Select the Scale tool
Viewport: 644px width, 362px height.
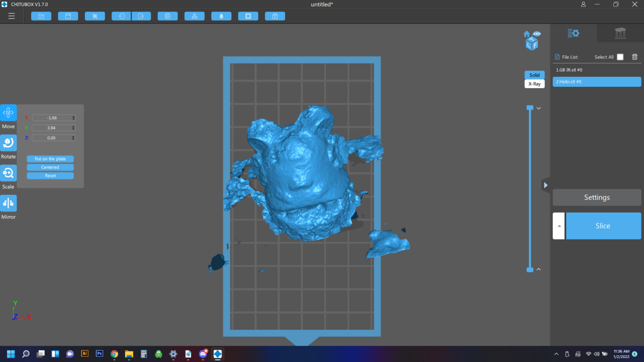pyautogui.click(x=9, y=173)
